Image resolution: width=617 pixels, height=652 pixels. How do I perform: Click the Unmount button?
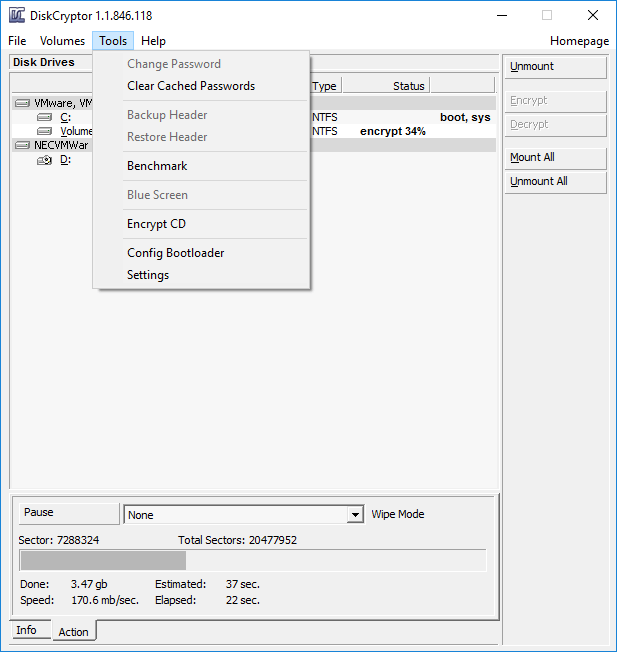coord(555,67)
